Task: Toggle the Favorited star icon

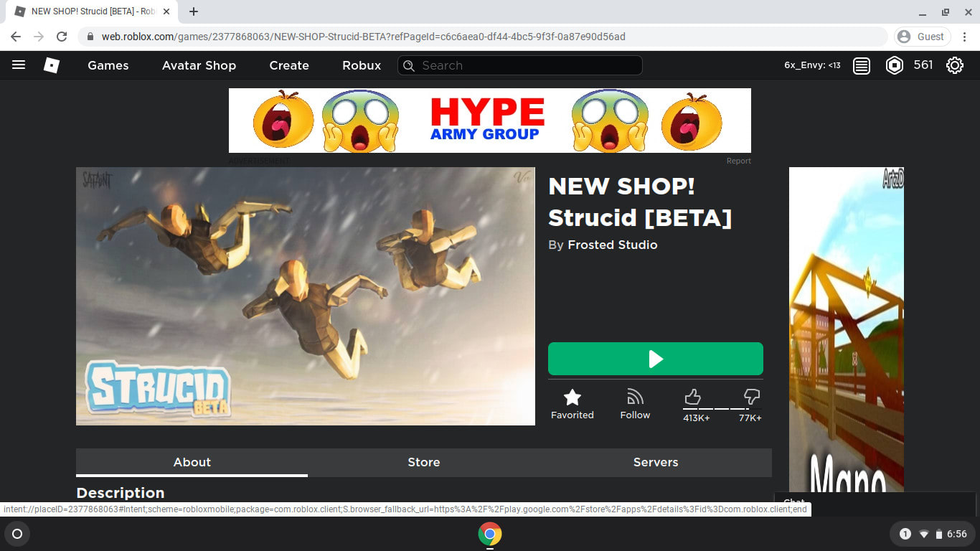Action: coord(572,397)
